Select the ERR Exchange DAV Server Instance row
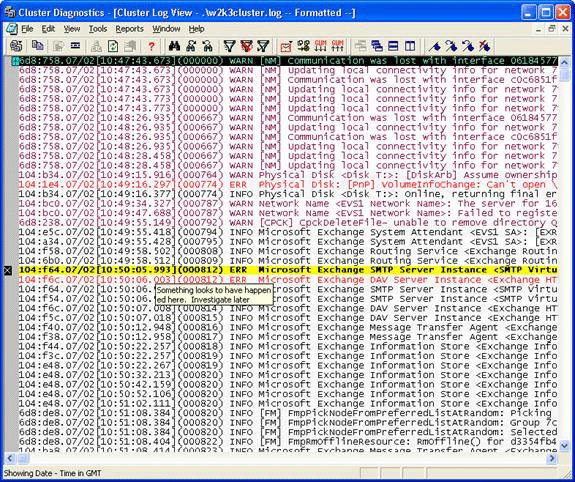The image size is (575, 482). pyautogui.click(x=288, y=280)
